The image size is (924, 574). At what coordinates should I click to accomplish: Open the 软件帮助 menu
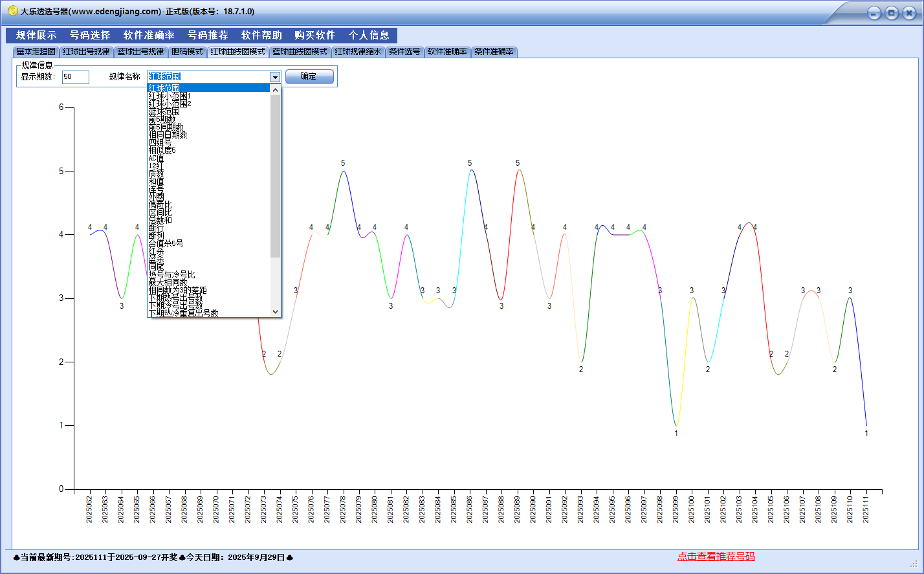(261, 36)
